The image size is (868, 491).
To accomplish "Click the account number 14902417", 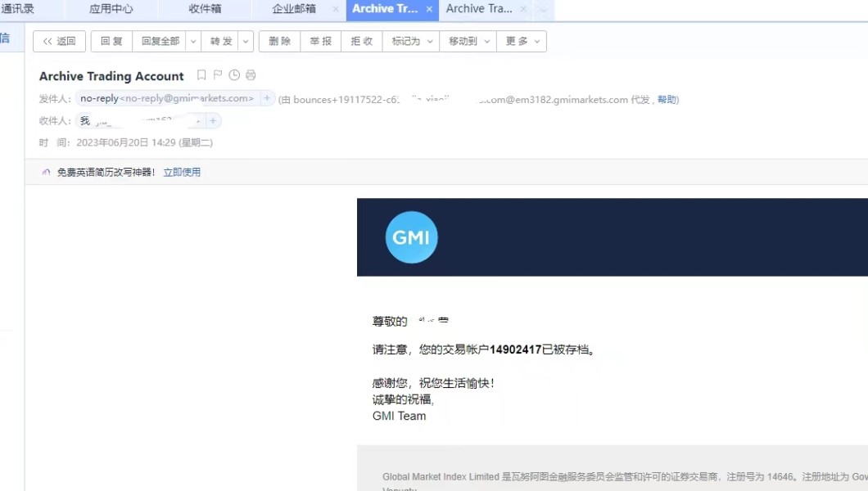I will (x=515, y=349).
